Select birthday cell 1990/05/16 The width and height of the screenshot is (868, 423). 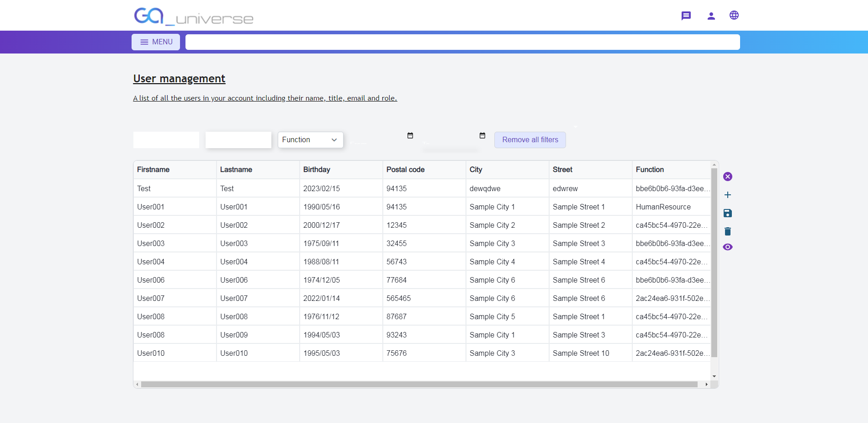pos(341,207)
